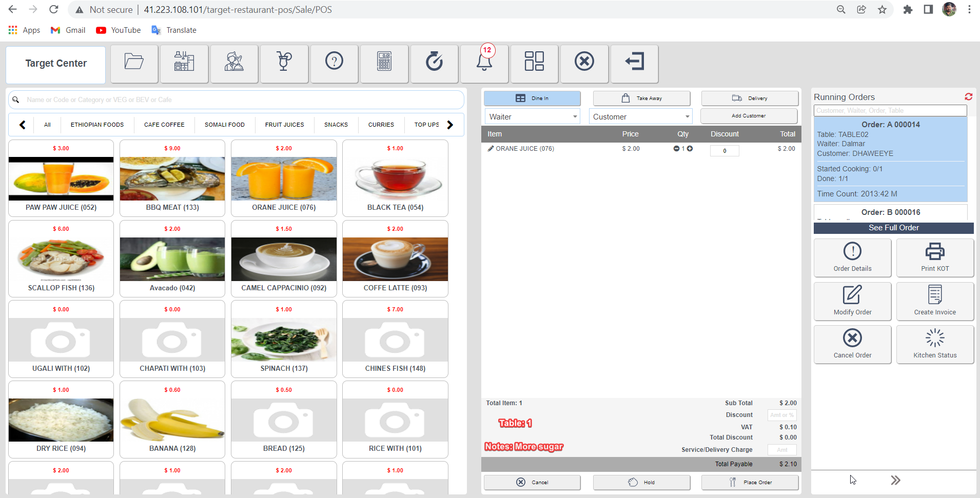Open the folder icon in top toolbar

point(134,64)
